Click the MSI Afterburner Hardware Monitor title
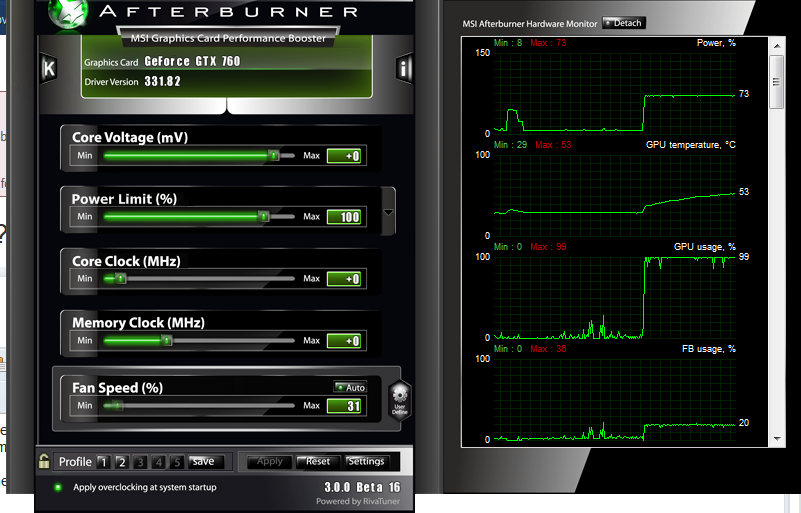 [530, 24]
